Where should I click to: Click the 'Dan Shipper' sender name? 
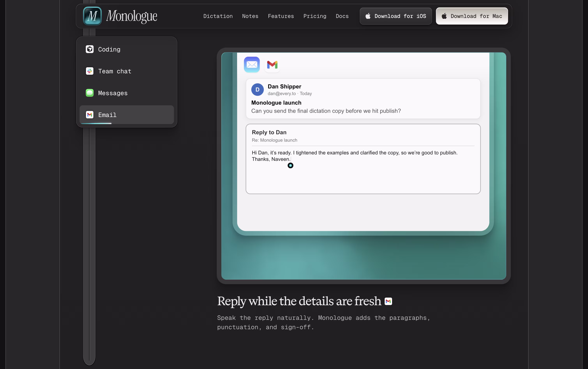[284, 86]
